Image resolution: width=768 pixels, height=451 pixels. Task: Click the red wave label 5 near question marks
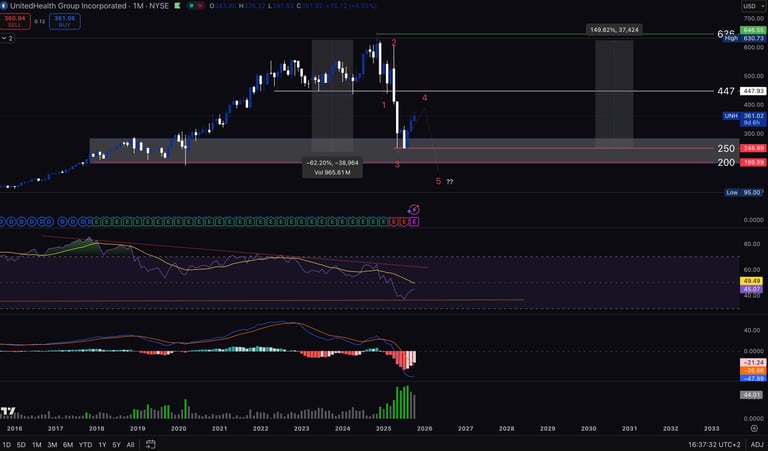(x=438, y=182)
